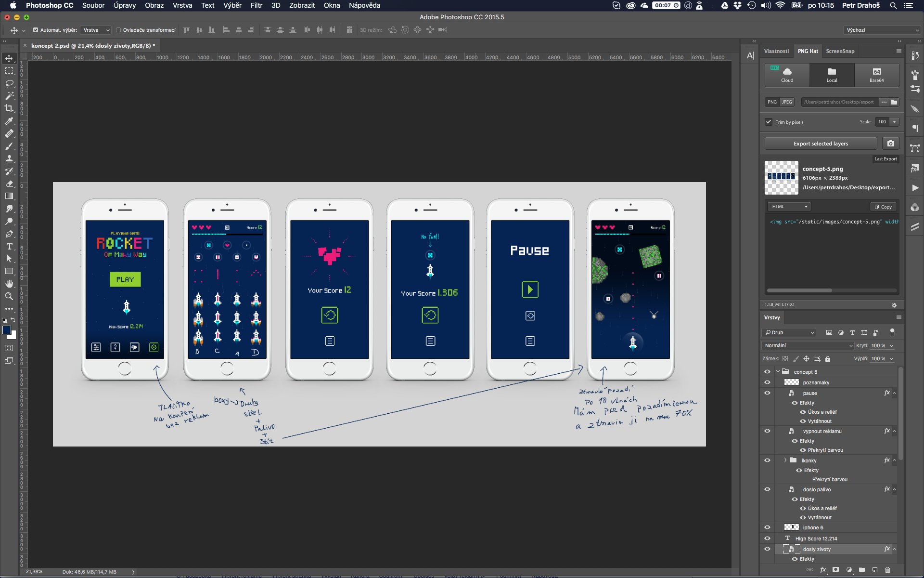Switch to the ScreenSnap tab
The width and height of the screenshot is (924, 578).
coord(840,51)
